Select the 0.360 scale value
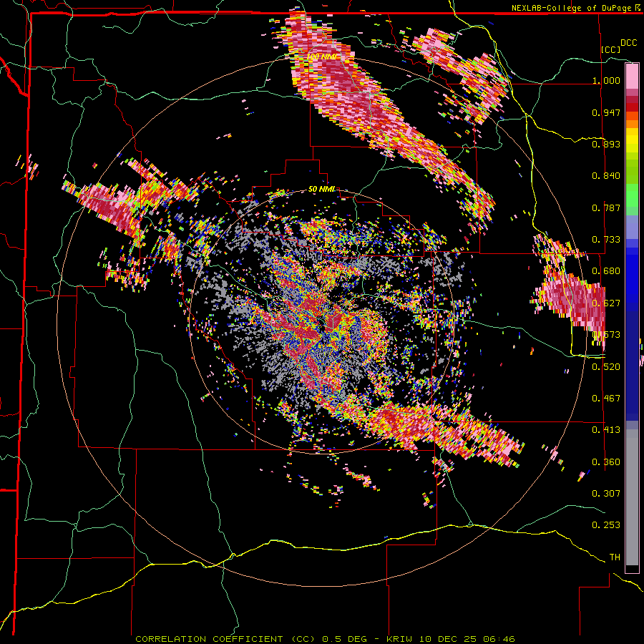The height and width of the screenshot is (644, 644). pyautogui.click(x=606, y=462)
